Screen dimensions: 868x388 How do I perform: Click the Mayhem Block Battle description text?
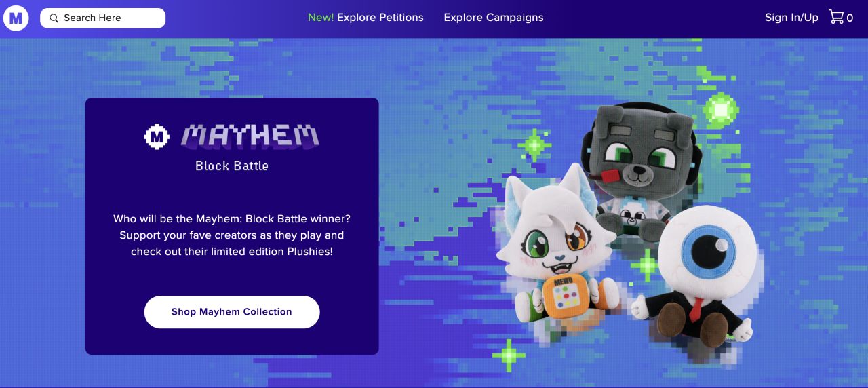coord(232,235)
